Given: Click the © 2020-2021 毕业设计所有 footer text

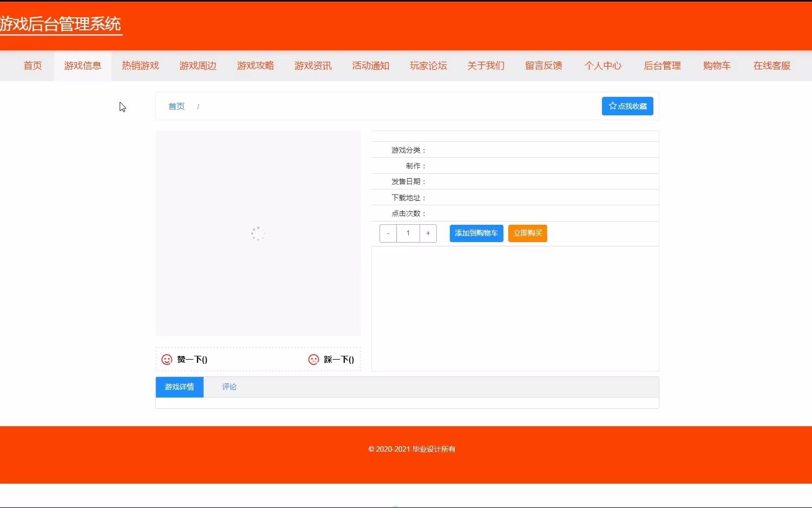Looking at the screenshot, I should (x=412, y=449).
